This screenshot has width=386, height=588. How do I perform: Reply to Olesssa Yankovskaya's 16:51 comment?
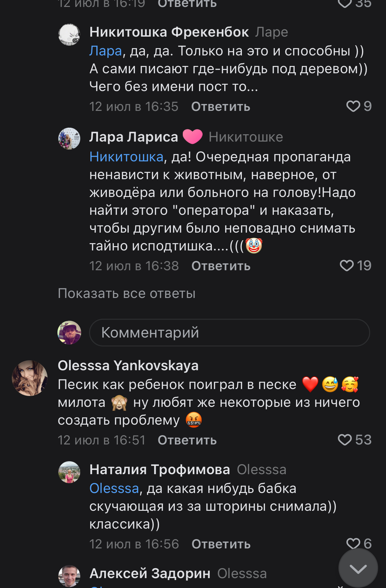(x=187, y=440)
